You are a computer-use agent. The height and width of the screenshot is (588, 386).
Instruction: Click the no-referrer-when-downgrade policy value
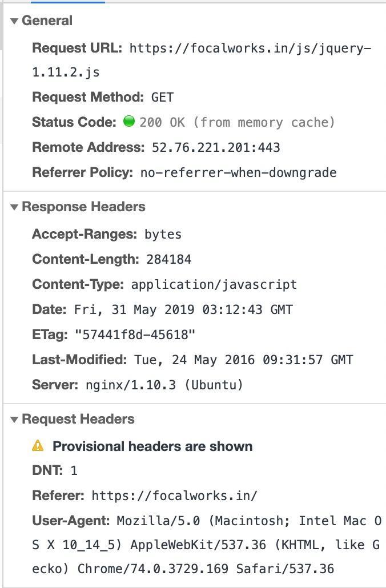(238, 173)
